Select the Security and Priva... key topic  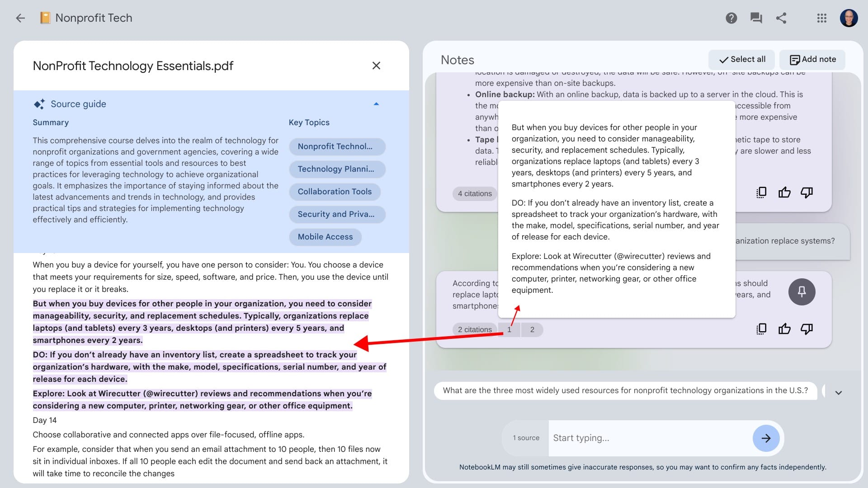pyautogui.click(x=337, y=214)
